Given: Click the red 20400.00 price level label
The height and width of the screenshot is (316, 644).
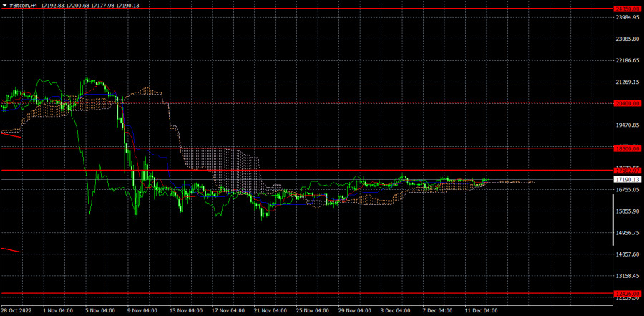Looking at the screenshot, I should [628, 103].
